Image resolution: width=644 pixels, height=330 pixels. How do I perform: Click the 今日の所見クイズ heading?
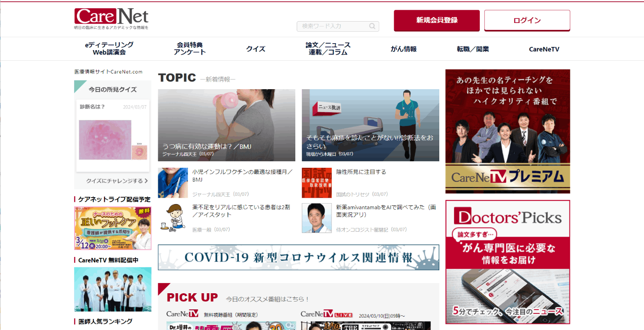tap(113, 90)
